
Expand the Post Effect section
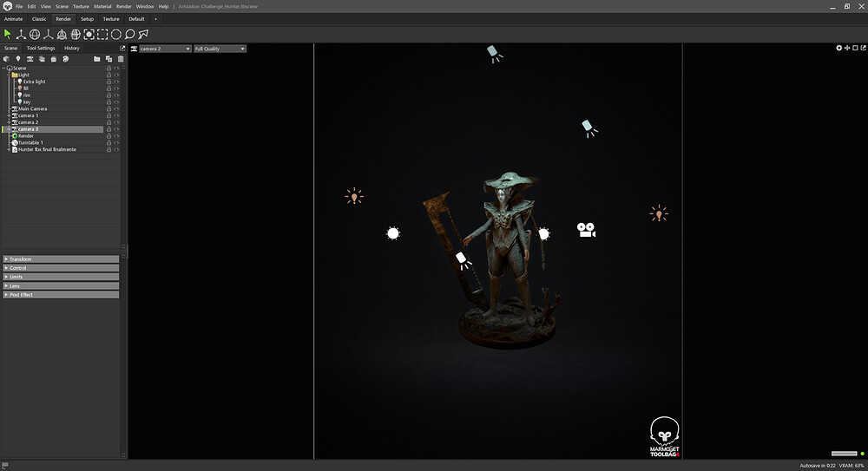coord(61,294)
